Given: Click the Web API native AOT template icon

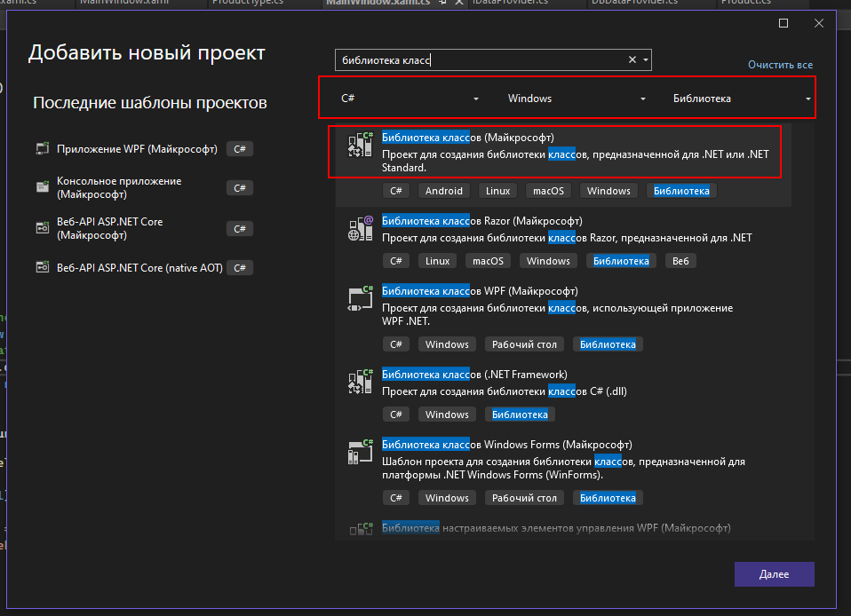Looking at the screenshot, I should tap(42, 267).
